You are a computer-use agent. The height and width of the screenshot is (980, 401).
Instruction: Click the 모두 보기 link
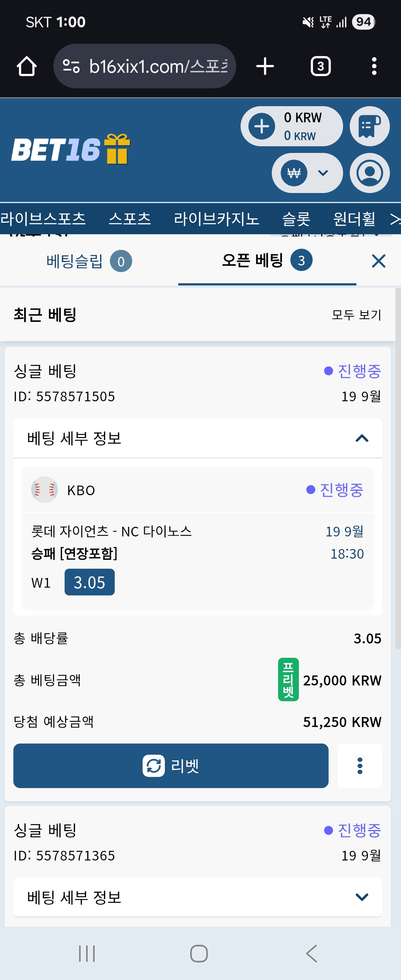[x=356, y=315]
